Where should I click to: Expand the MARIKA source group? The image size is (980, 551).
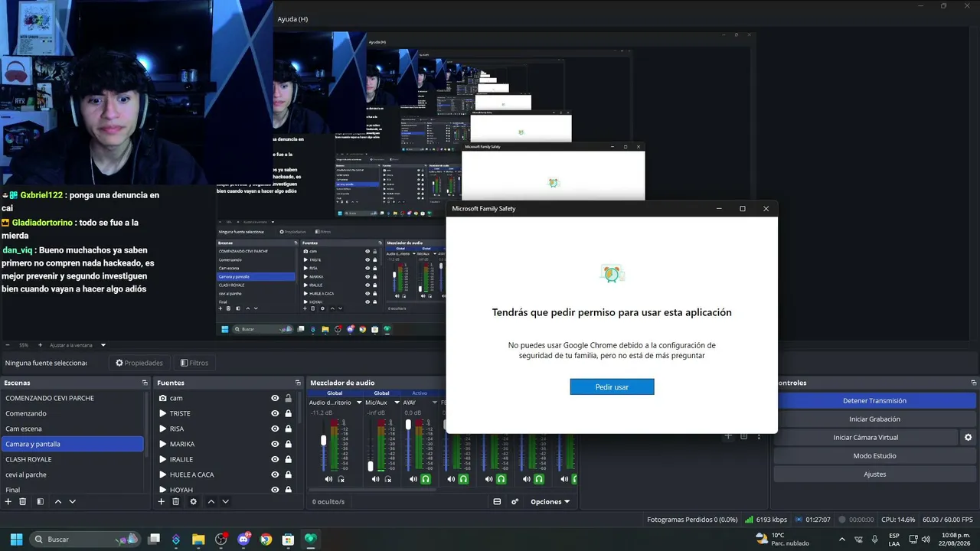pos(163,444)
